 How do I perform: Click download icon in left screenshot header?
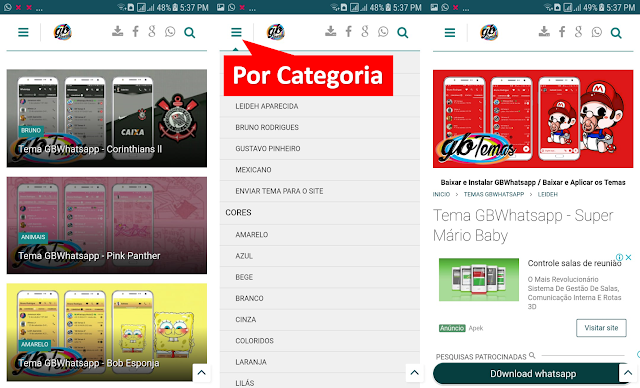tap(118, 31)
